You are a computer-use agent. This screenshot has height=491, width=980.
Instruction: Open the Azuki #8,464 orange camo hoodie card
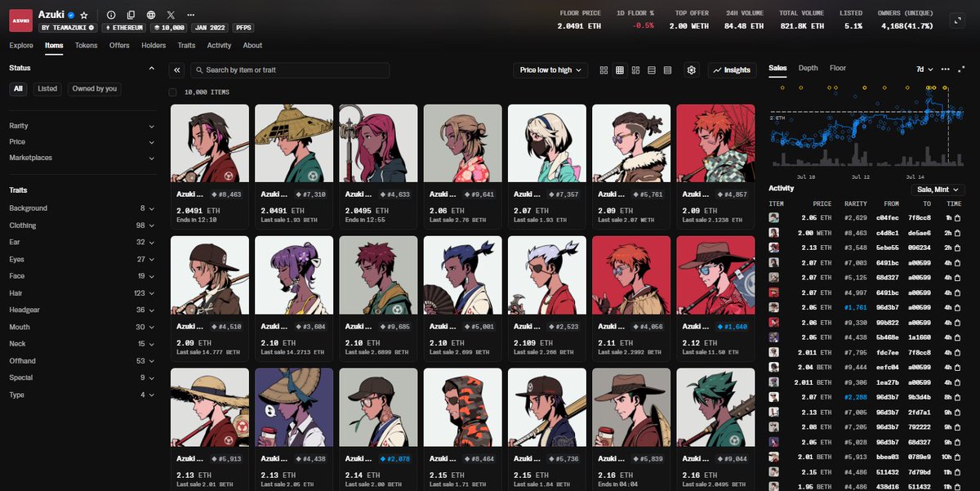tap(463, 428)
